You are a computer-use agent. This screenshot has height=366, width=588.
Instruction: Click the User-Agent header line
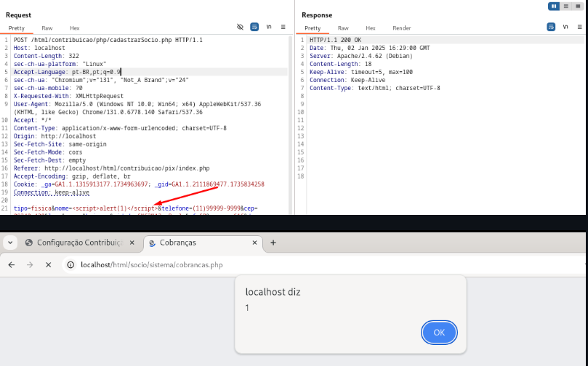point(137,108)
